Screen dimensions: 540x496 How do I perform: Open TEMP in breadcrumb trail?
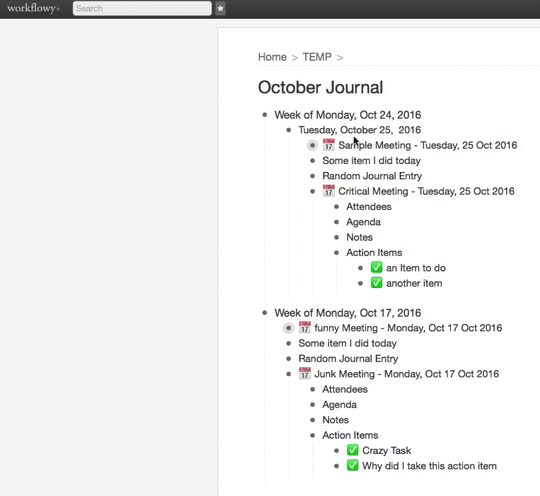(x=317, y=57)
